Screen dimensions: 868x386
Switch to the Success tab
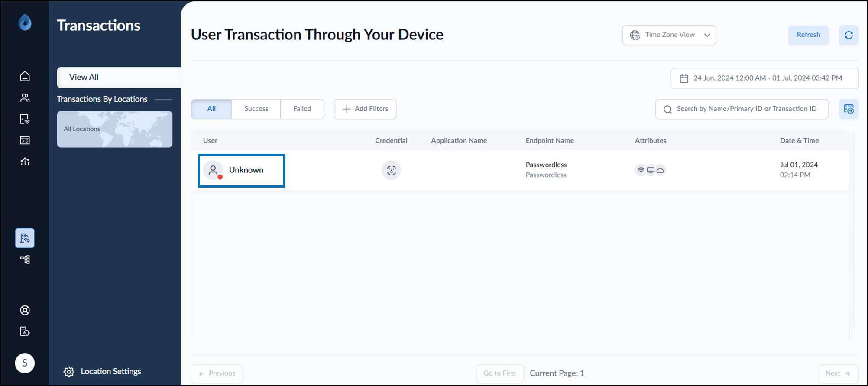pyautogui.click(x=256, y=109)
